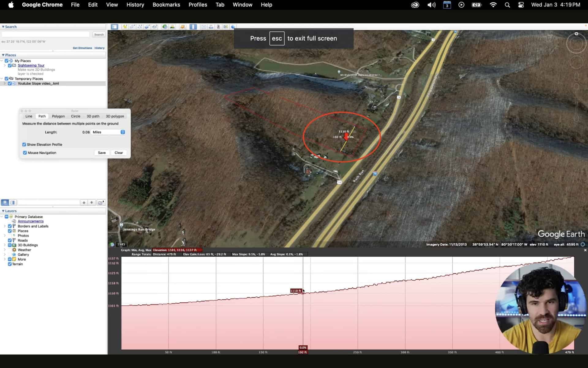Close the elevation profile with X
Viewport: 588px width, 368px height.
pos(585,250)
